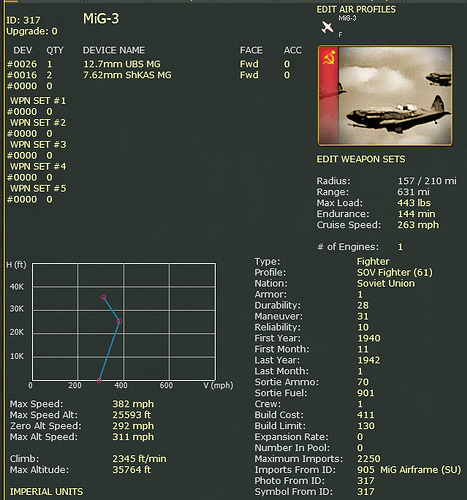Viewport: 467px width, 500px height.
Task: Click the MiG-3 aircraft symbol icon
Action: 327,27
